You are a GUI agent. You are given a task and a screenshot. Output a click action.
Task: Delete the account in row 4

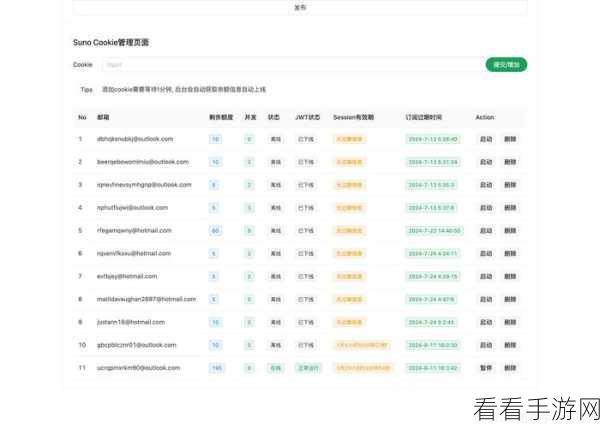pos(510,208)
